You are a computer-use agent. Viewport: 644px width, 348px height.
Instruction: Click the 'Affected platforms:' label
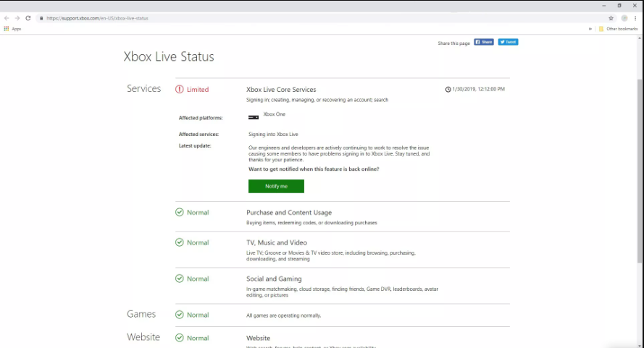201,118
